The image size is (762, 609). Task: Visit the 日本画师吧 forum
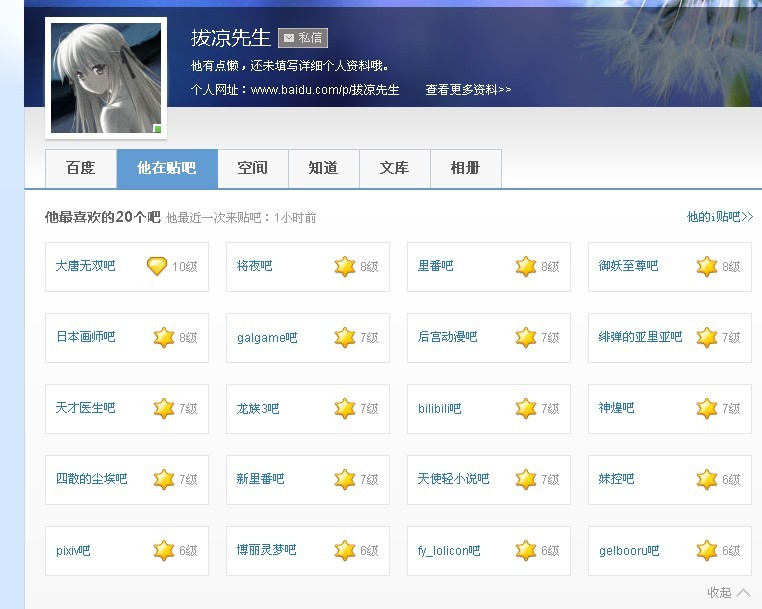coord(86,337)
